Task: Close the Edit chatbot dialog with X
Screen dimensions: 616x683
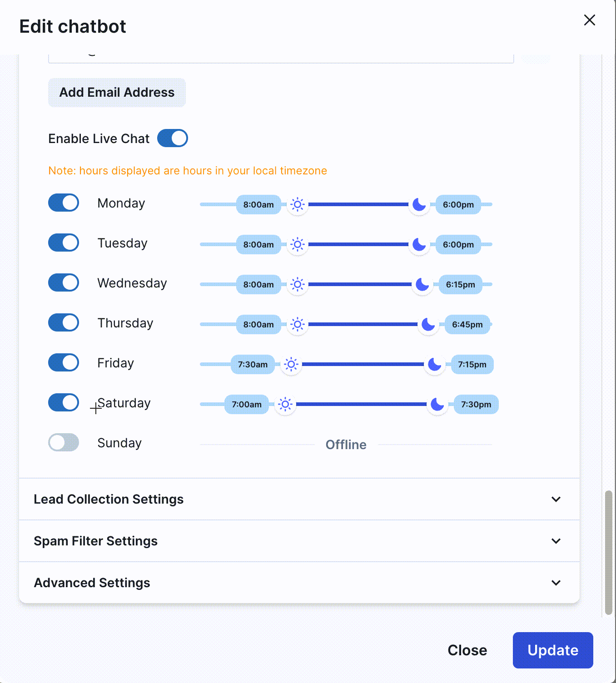Action: click(589, 20)
